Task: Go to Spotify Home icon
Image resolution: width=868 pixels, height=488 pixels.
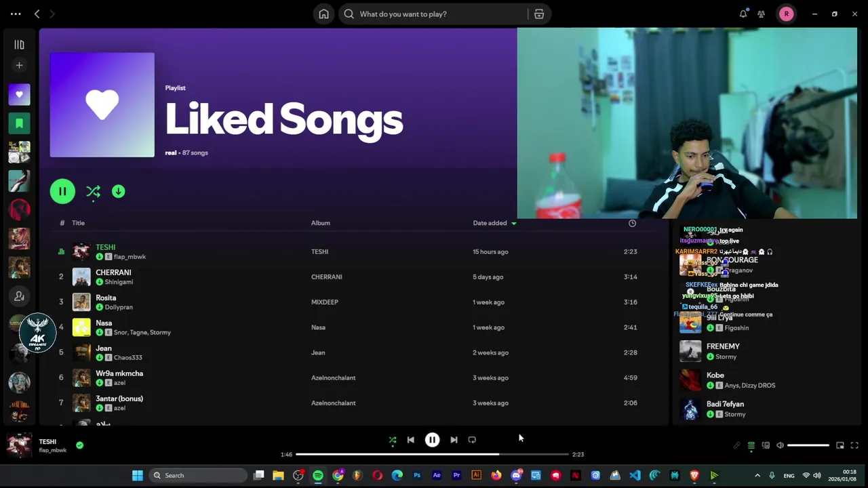Action: [324, 14]
